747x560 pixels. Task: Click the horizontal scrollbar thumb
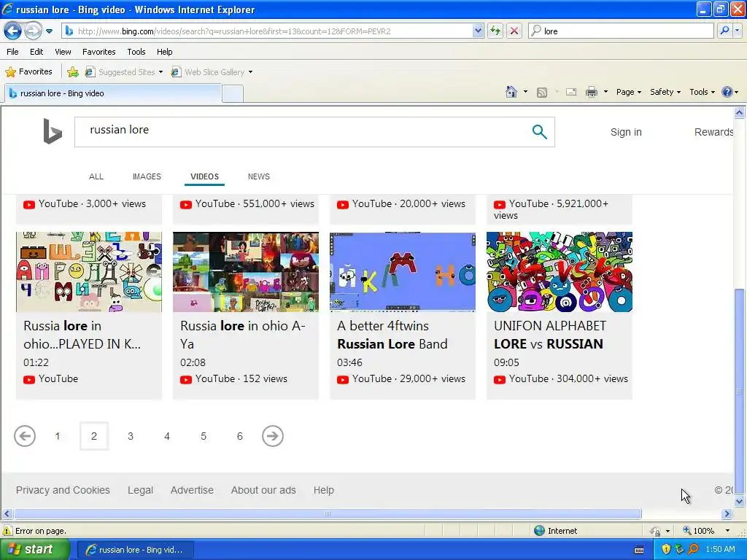coord(328,514)
